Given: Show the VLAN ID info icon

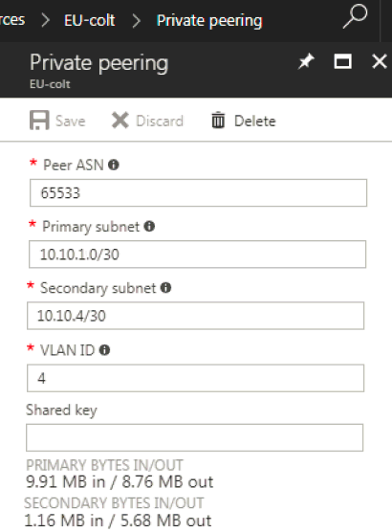Looking at the screenshot, I should [x=104, y=350].
